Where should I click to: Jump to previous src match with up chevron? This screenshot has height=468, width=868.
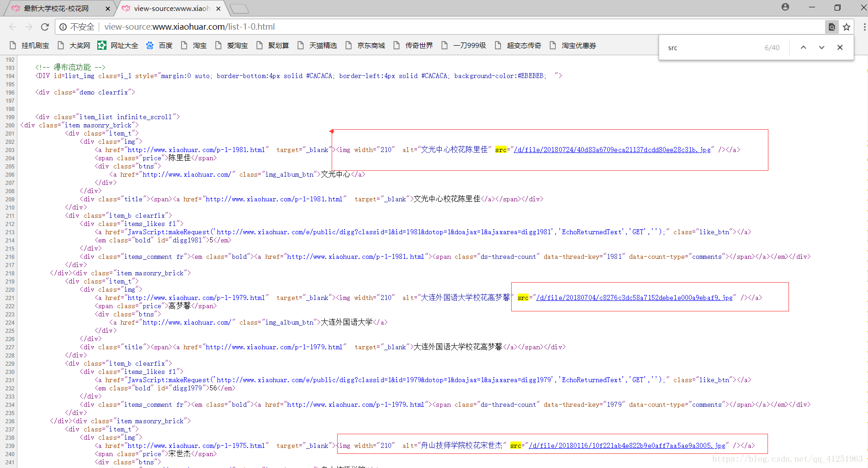tap(803, 47)
